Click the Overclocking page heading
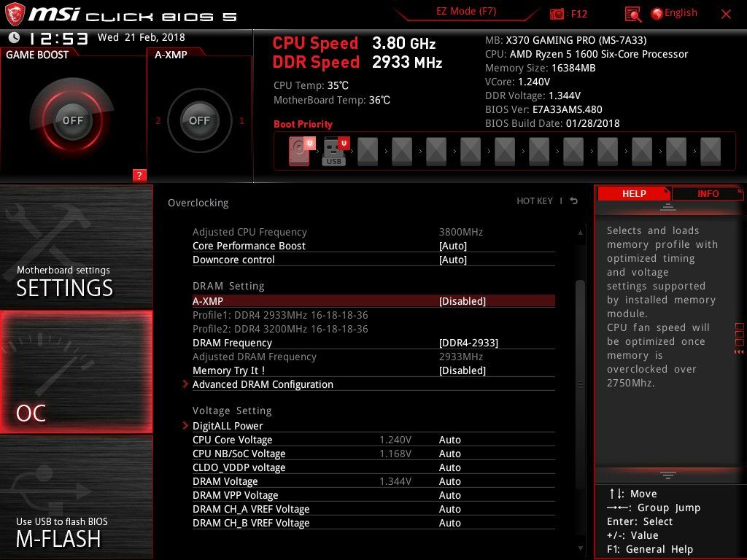 198,203
